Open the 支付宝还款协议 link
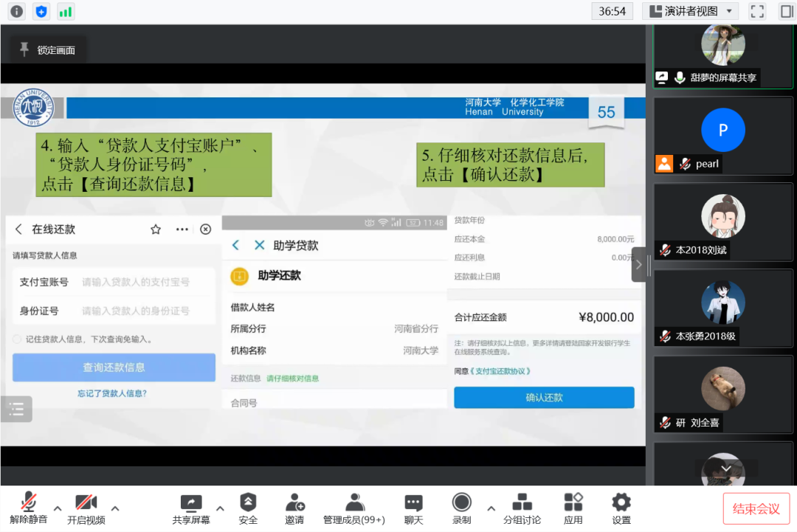Screen dimensions: 797x532 pos(500,371)
